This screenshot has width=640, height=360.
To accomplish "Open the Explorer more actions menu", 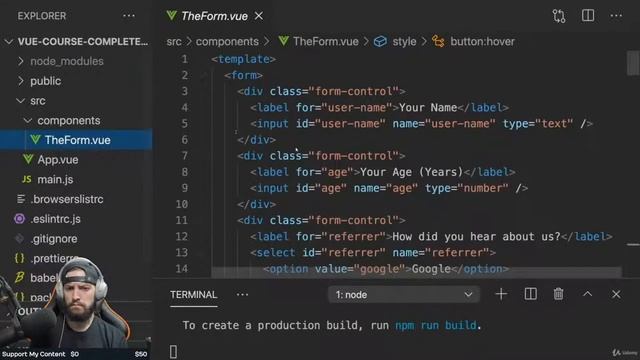I will (129, 16).
